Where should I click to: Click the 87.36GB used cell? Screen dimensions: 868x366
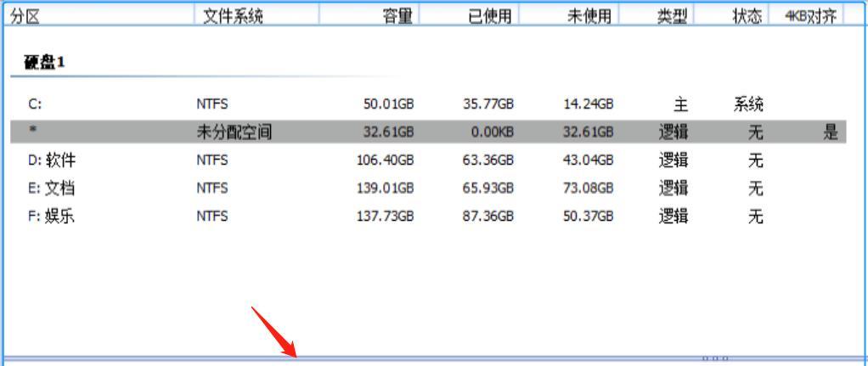488,217
